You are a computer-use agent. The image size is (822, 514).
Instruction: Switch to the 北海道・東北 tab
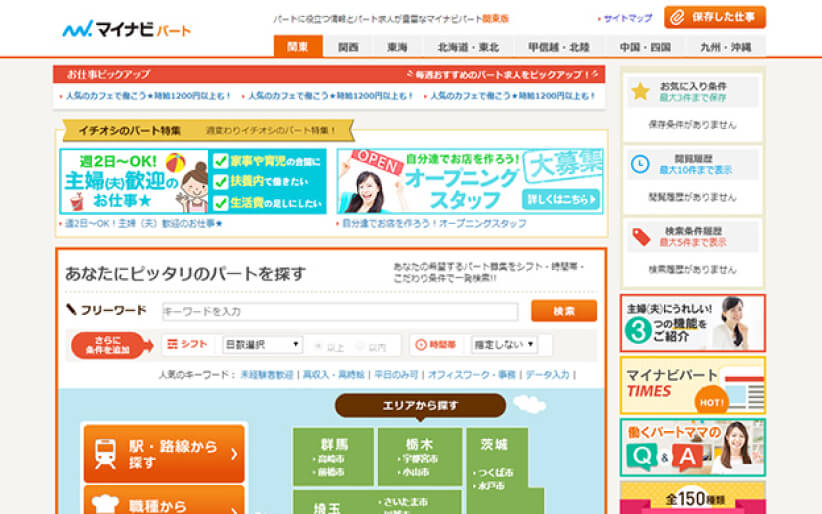468,47
